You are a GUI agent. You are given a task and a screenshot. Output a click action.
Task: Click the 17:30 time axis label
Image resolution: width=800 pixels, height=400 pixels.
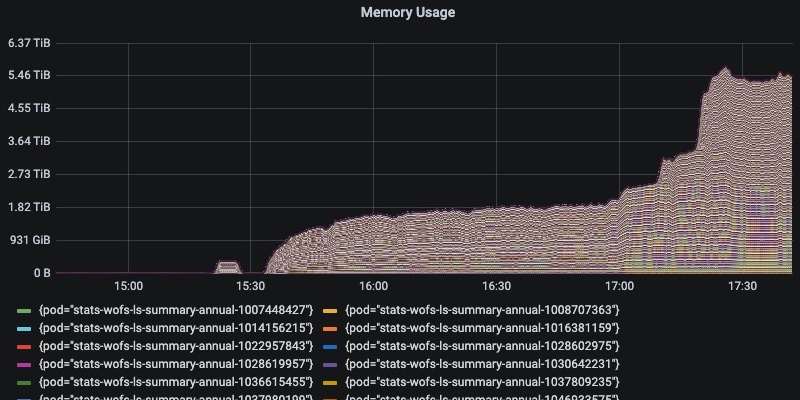742,286
